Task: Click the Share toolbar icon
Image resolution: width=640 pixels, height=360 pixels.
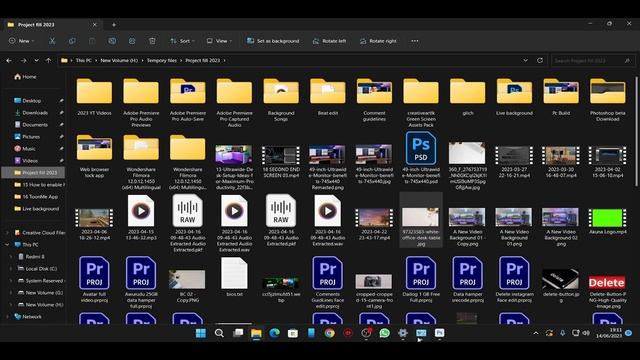Action: coord(132,41)
